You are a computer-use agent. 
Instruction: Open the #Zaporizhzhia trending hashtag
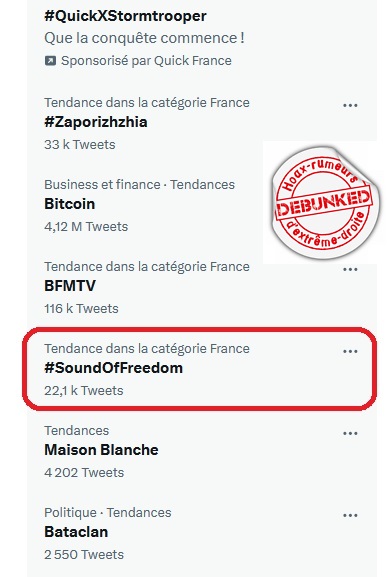coord(96,122)
